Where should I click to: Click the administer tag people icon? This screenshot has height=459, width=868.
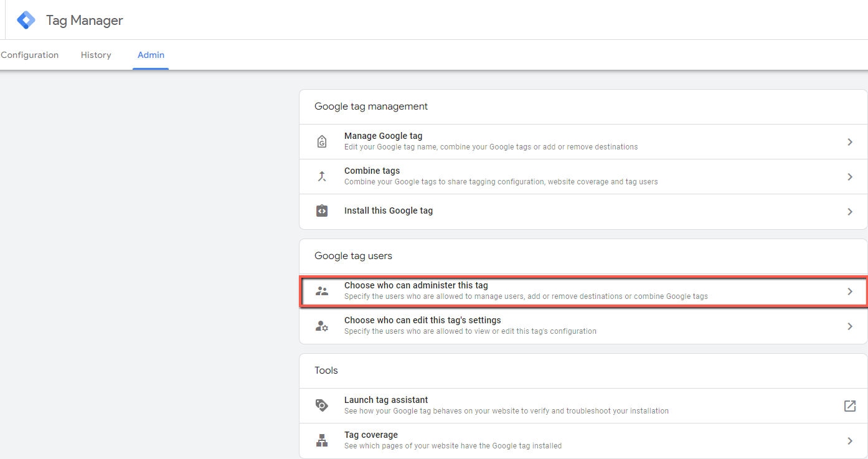[322, 291]
